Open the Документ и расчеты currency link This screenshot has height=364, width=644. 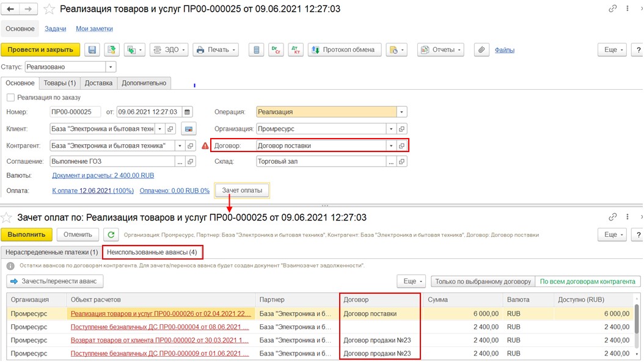(x=103, y=175)
